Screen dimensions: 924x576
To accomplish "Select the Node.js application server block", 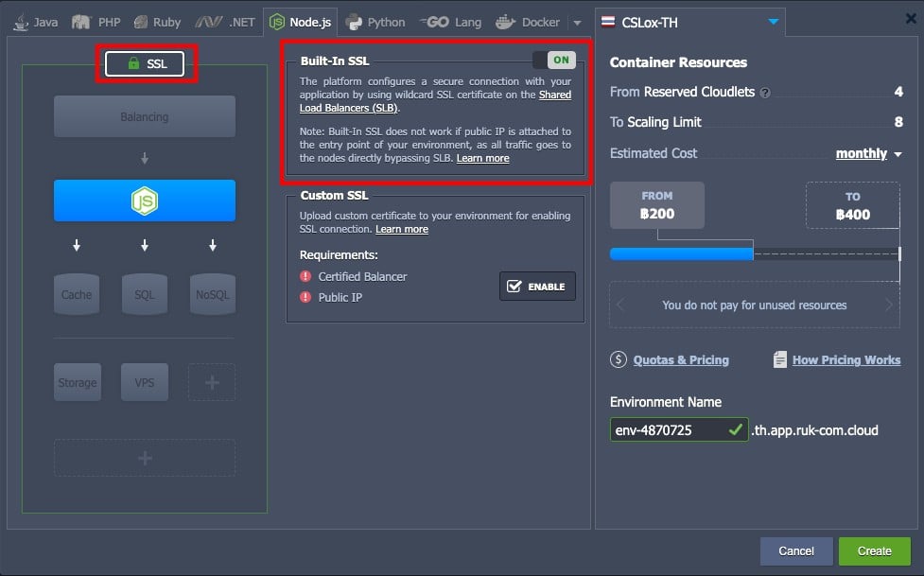I will coord(145,201).
